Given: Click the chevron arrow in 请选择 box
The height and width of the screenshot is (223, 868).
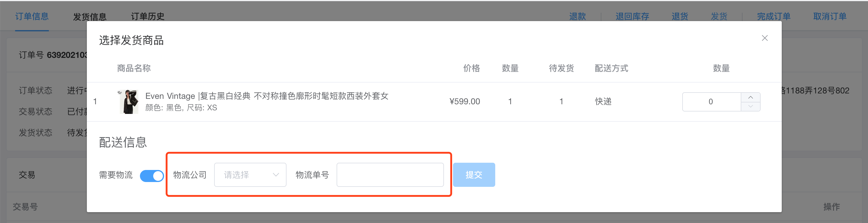Looking at the screenshot, I should click(x=276, y=175).
